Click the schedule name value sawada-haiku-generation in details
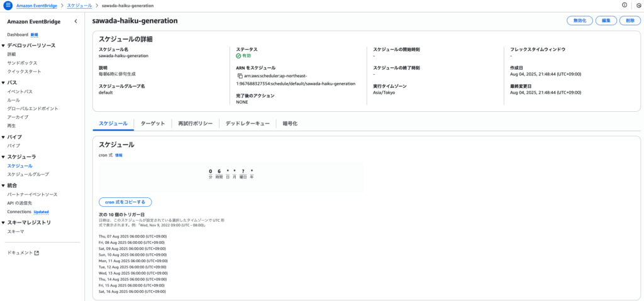The height and width of the screenshot is (301, 644). click(124, 56)
